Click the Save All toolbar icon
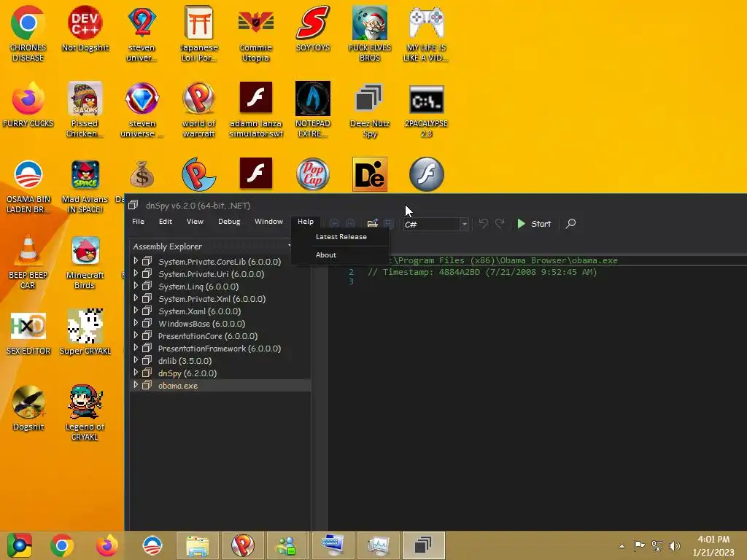The width and height of the screenshot is (747, 560). [388, 223]
